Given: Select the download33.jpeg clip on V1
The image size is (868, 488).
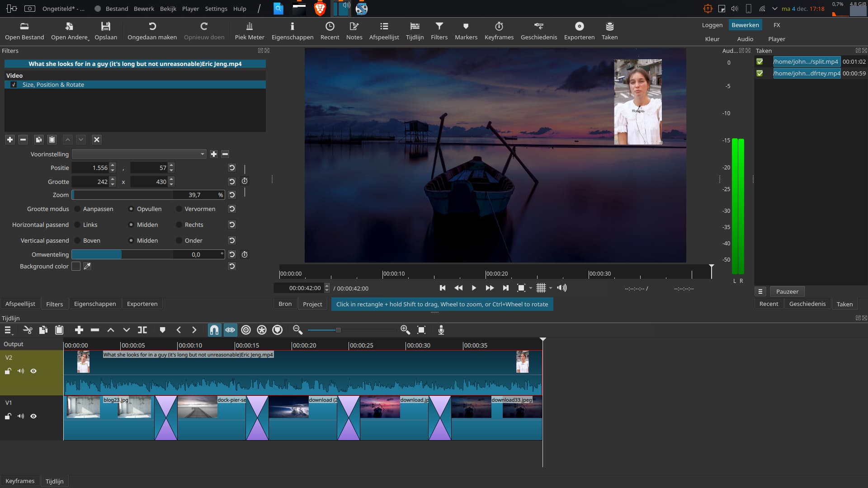Looking at the screenshot, I should (496, 420).
